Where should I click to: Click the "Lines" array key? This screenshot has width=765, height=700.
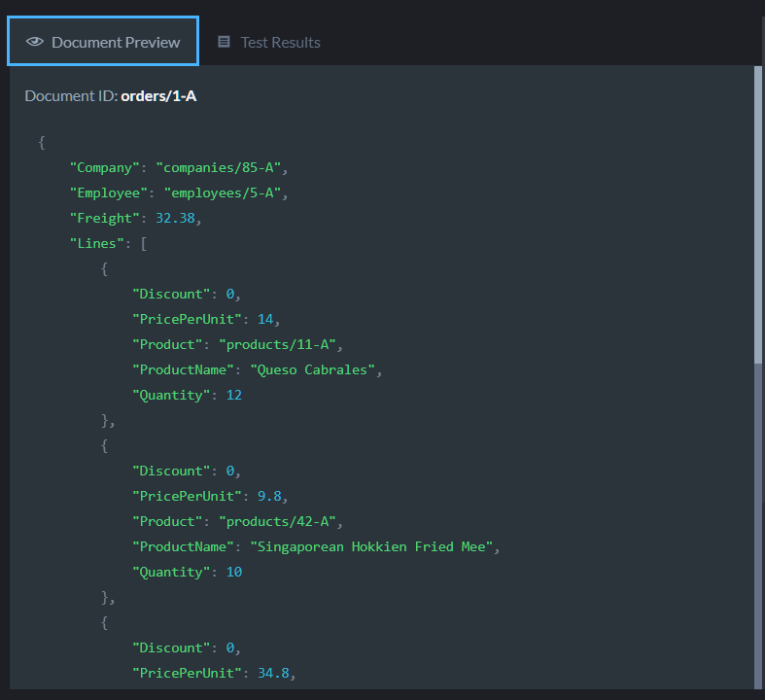pos(97,243)
